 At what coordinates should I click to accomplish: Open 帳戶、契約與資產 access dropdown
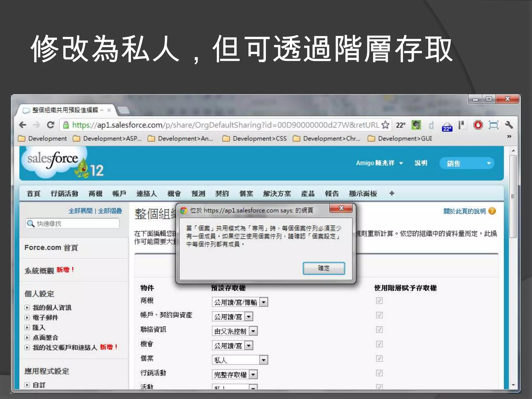pyautogui.click(x=232, y=317)
